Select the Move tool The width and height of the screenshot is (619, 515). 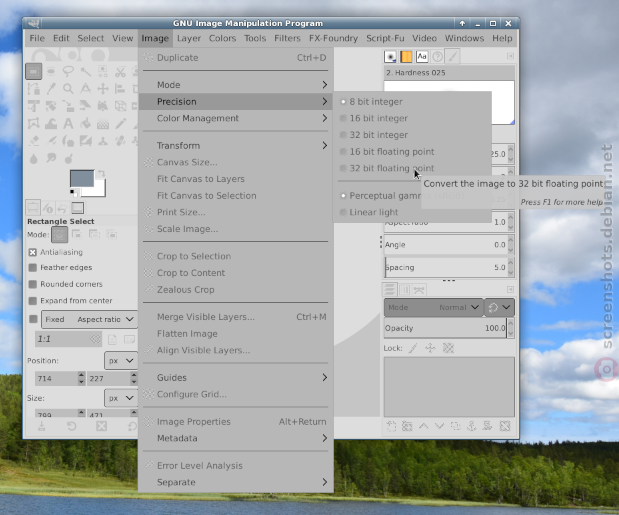103,89
